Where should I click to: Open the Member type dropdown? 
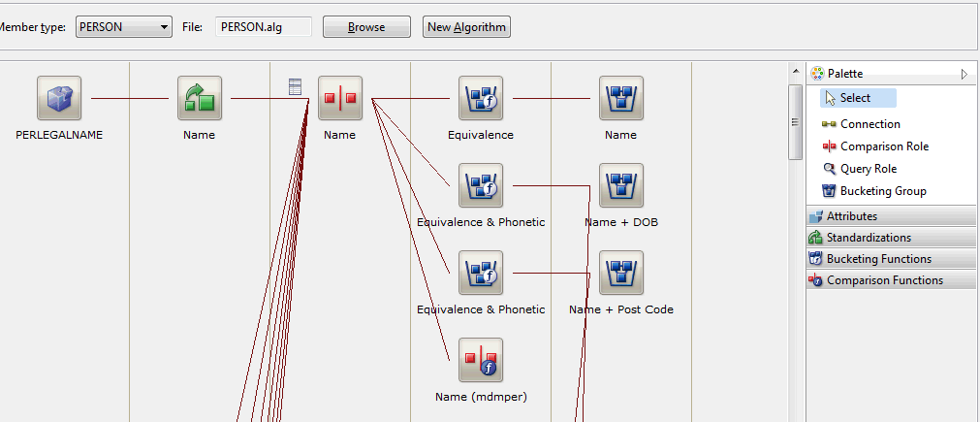tap(123, 27)
